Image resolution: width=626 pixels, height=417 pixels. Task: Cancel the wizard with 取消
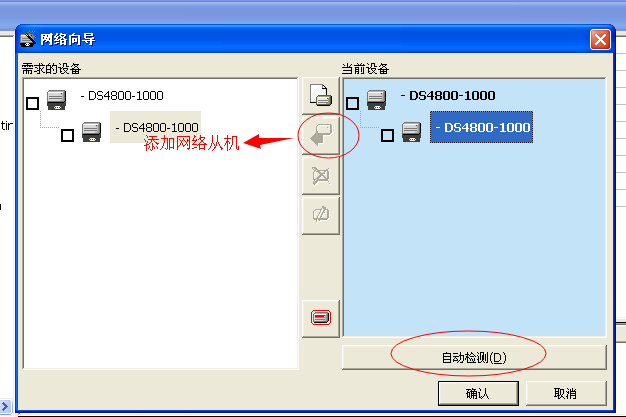coord(566,393)
